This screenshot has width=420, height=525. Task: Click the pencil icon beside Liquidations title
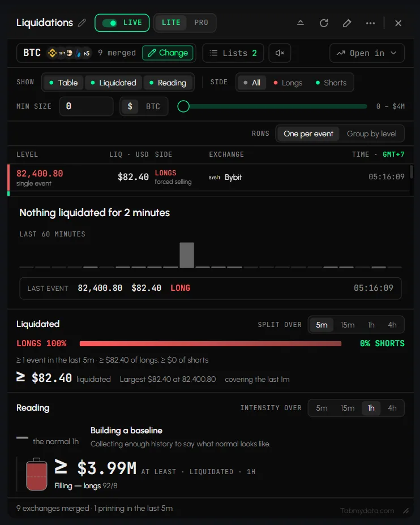coord(82,23)
